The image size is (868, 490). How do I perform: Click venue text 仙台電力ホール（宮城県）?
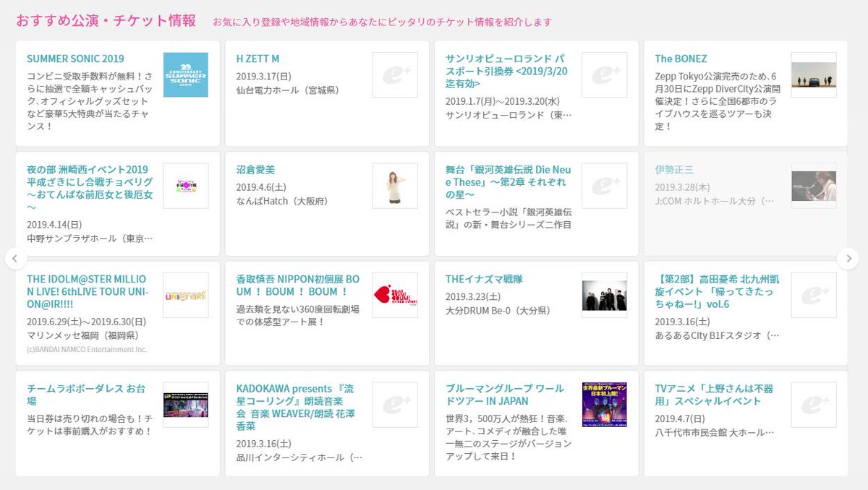[x=287, y=90]
